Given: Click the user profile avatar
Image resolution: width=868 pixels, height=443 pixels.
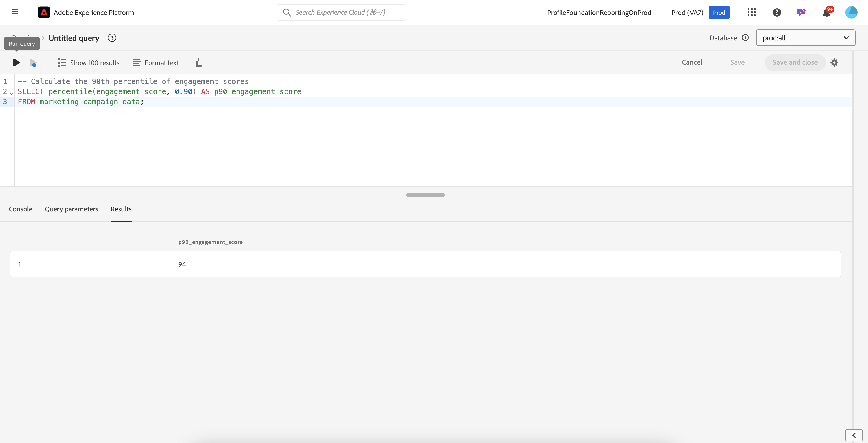Looking at the screenshot, I should click(x=851, y=12).
